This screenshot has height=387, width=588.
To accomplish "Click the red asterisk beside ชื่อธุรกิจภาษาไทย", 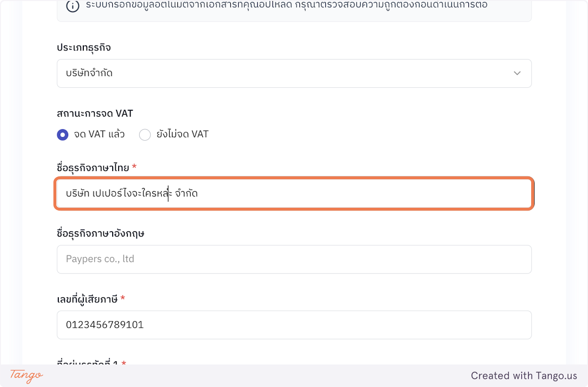I will click(134, 167).
